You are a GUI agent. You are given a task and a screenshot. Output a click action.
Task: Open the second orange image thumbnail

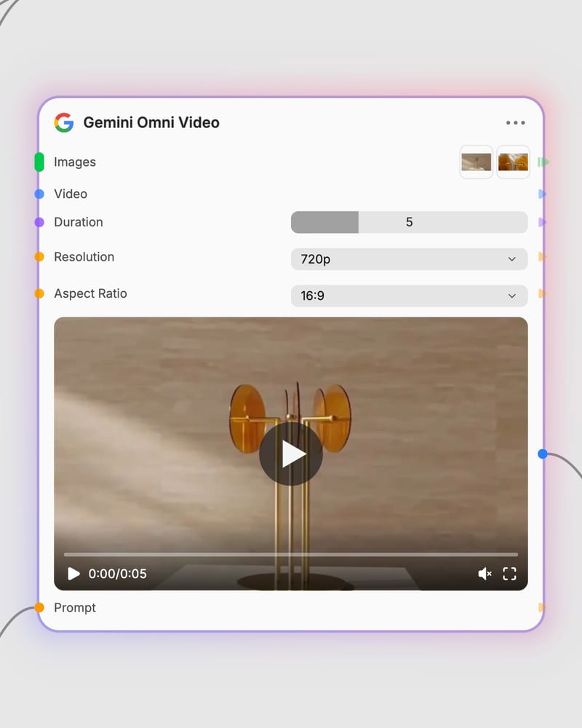pos(513,162)
